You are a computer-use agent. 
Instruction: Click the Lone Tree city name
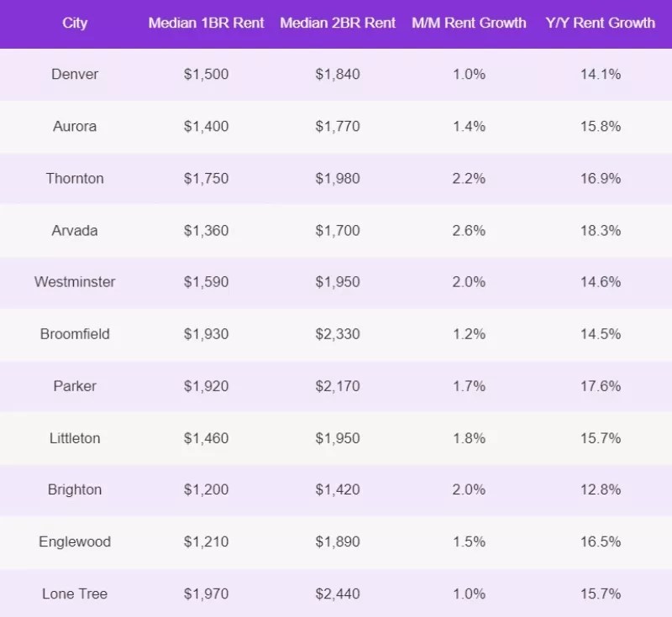coord(75,593)
